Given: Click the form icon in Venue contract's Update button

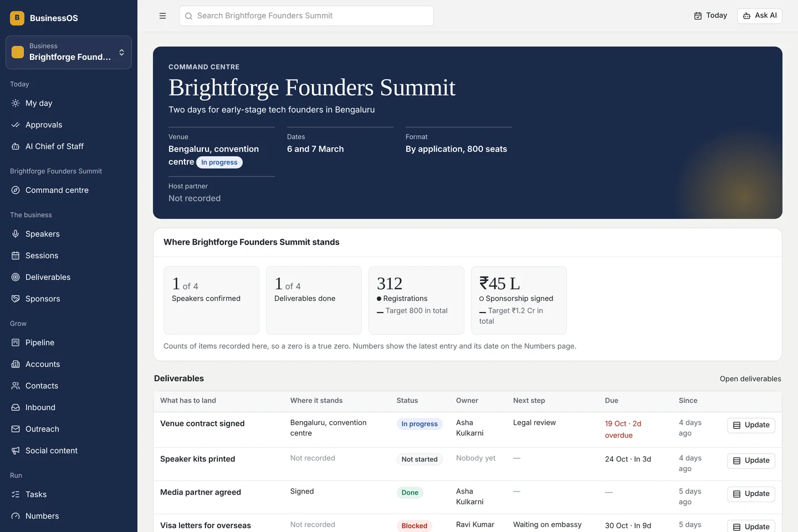Looking at the screenshot, I should click(736, 425).
